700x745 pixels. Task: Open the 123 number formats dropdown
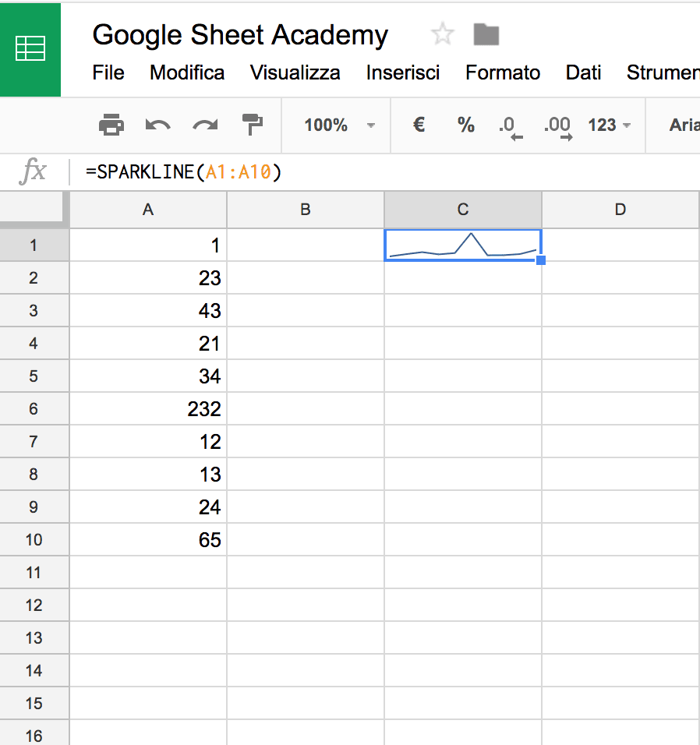pos(610,125)
